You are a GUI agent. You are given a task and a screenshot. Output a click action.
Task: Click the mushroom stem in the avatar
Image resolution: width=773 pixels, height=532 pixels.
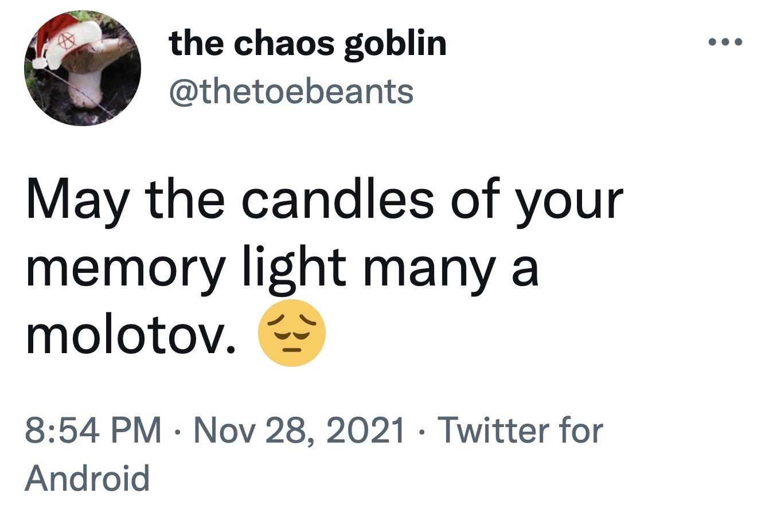click(84, 85)
